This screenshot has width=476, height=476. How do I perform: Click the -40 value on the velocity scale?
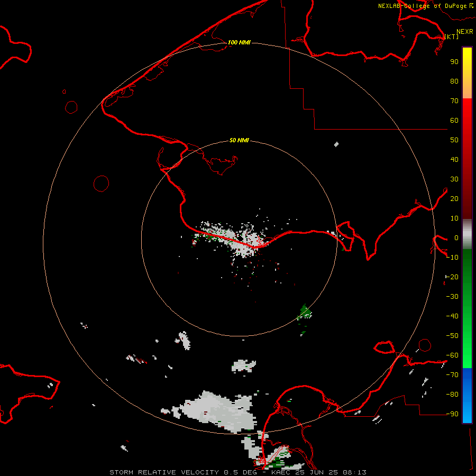coord(452,316)
